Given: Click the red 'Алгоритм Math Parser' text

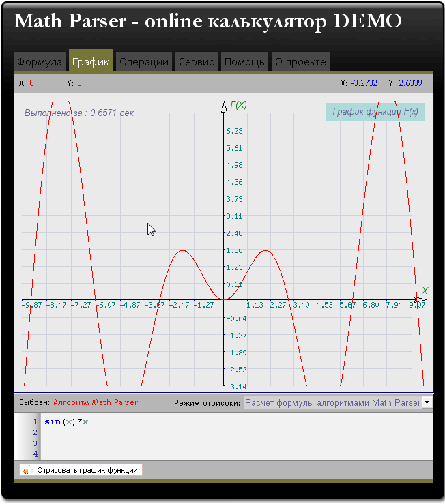Looking at the screenshot, I should tap(96, 402).
